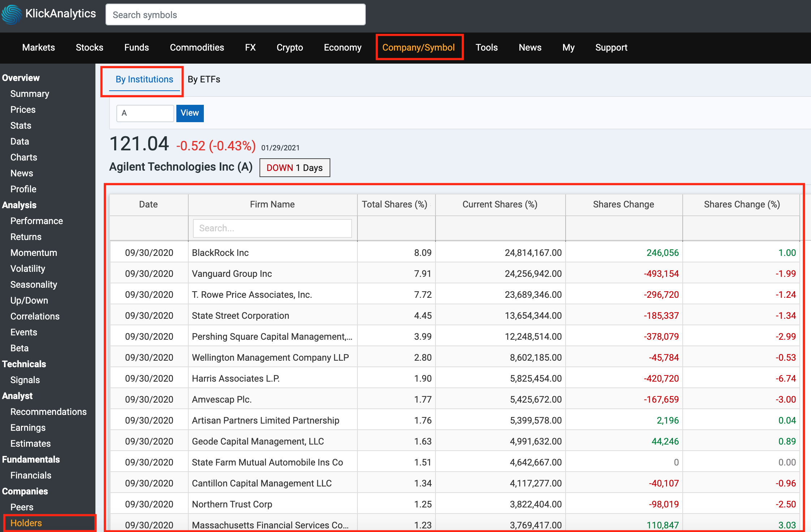
Task: Open the Stocks menu
Action: [x=89, y=47]
